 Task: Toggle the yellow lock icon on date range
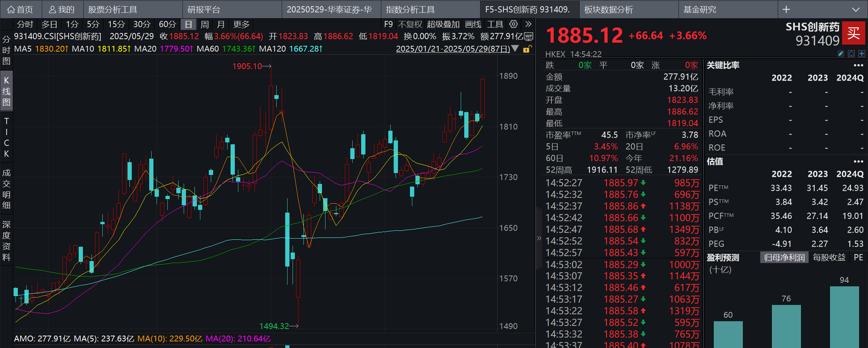click(527, 49)
